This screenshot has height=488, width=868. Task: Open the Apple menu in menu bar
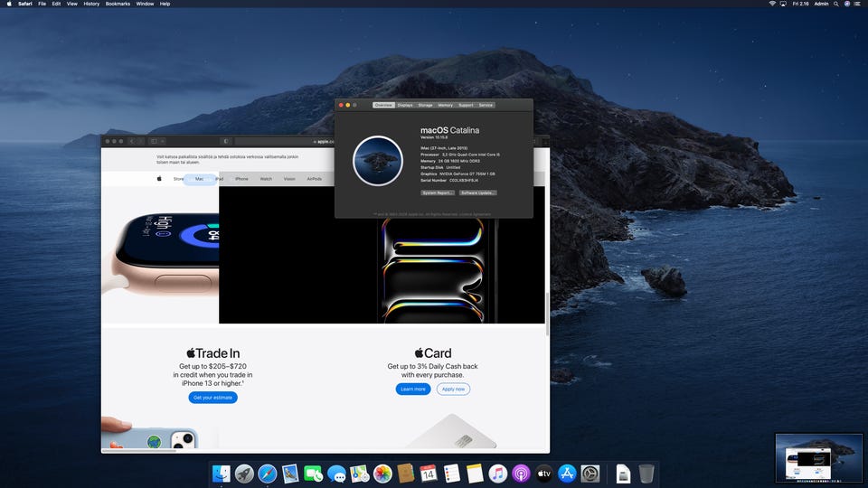click(9, 4)
